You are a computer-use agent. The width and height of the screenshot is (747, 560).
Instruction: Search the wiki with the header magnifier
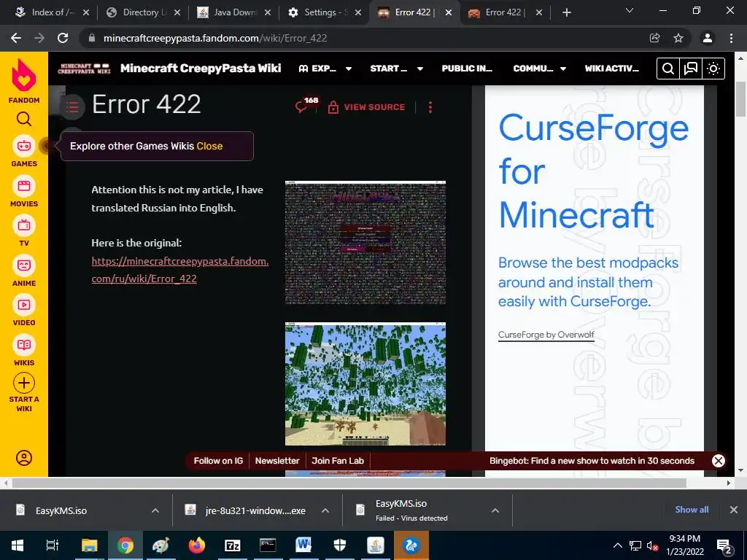tap(668, 69)
